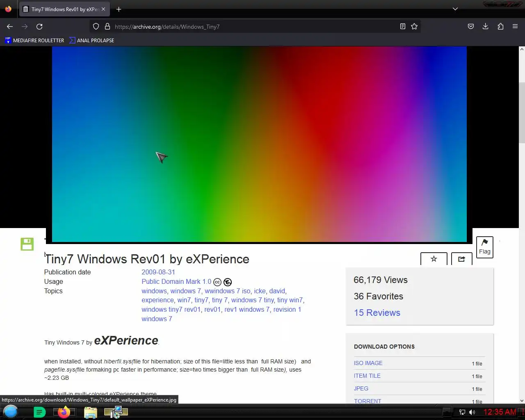Open the 'rev1 windows 7' topic
The width and height of the screenshot is (525, 420).
coord(247,309)
